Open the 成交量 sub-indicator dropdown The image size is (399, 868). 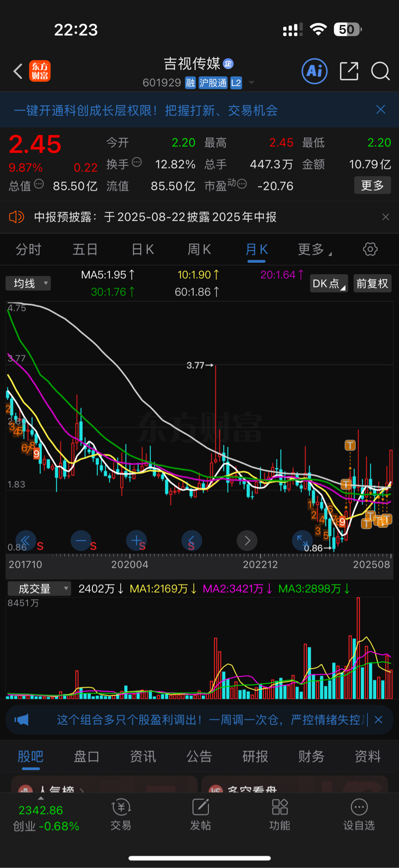tap(39, 589)
